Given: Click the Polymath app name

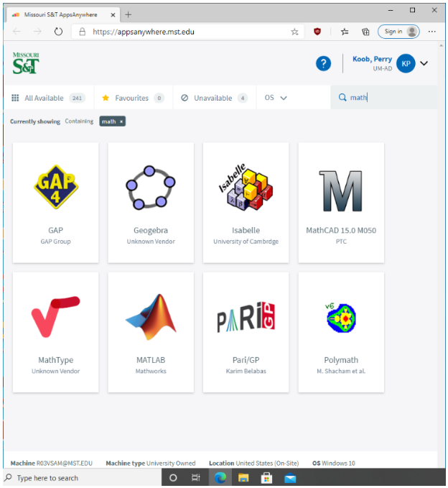Looking at the screenshot, I should [x=341, y=360].
